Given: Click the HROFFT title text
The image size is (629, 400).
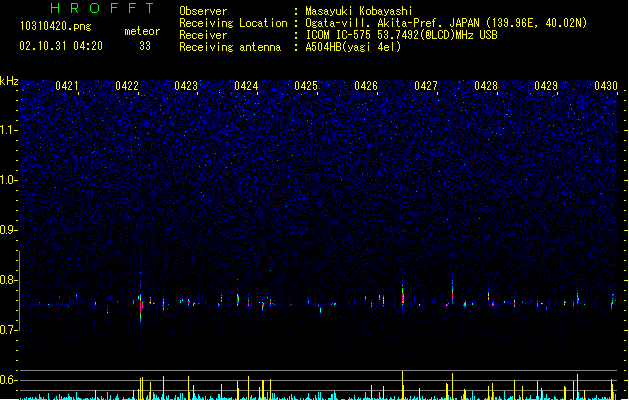Looking at the screenshot, I should pos(102,8).
